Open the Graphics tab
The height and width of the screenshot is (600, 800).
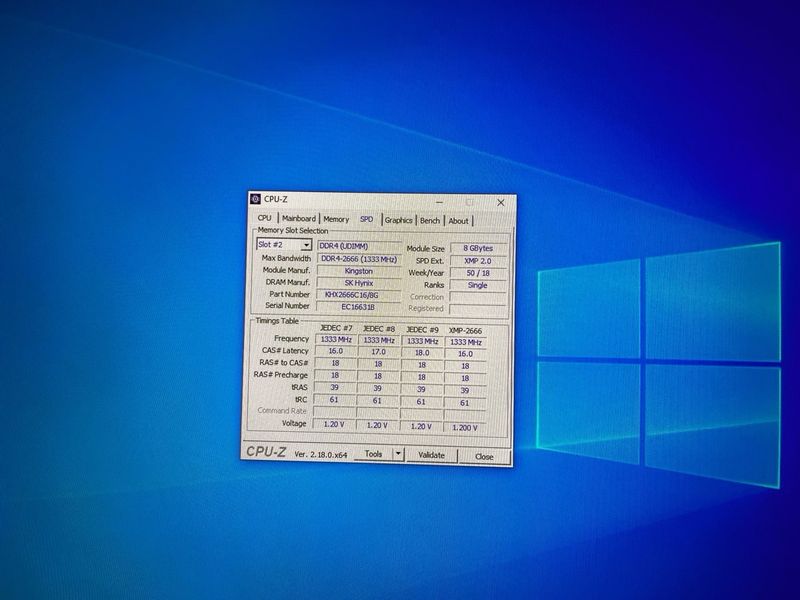tap(398, 220)
